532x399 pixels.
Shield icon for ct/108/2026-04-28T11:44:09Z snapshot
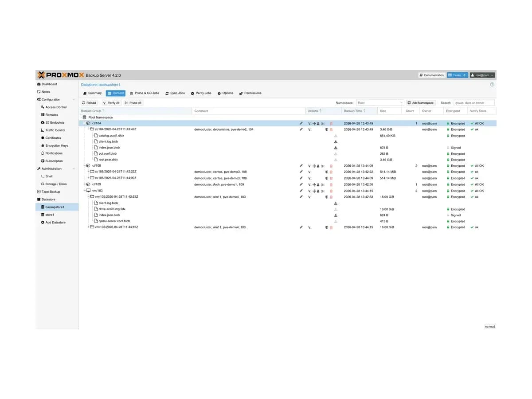pyautogui.click(x=327, y=178)
